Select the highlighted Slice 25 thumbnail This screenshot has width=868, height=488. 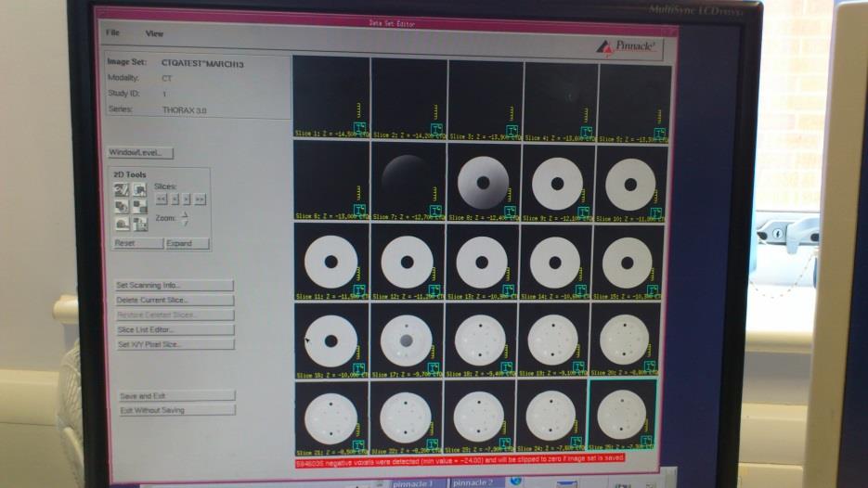(x=622, y=415)
